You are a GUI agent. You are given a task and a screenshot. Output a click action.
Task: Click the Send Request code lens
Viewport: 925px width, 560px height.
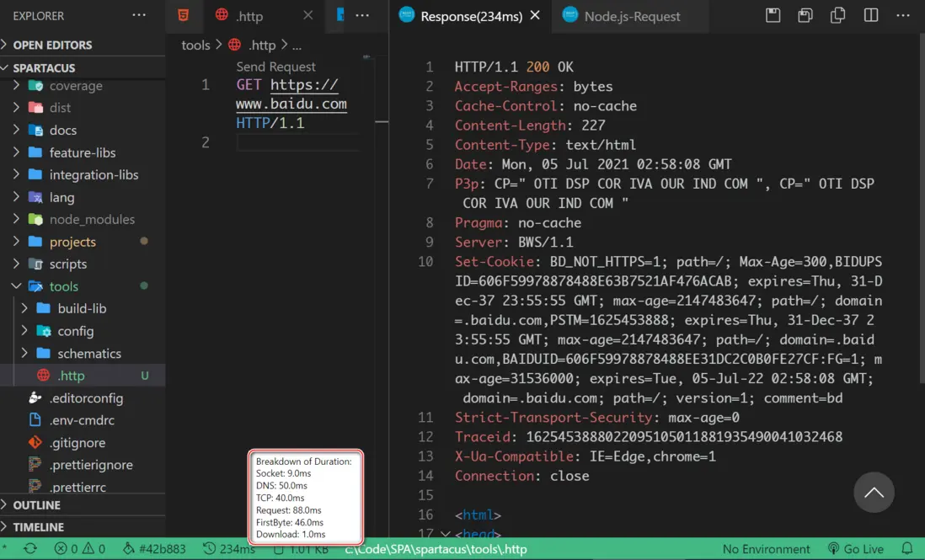[x=275, y=67]
